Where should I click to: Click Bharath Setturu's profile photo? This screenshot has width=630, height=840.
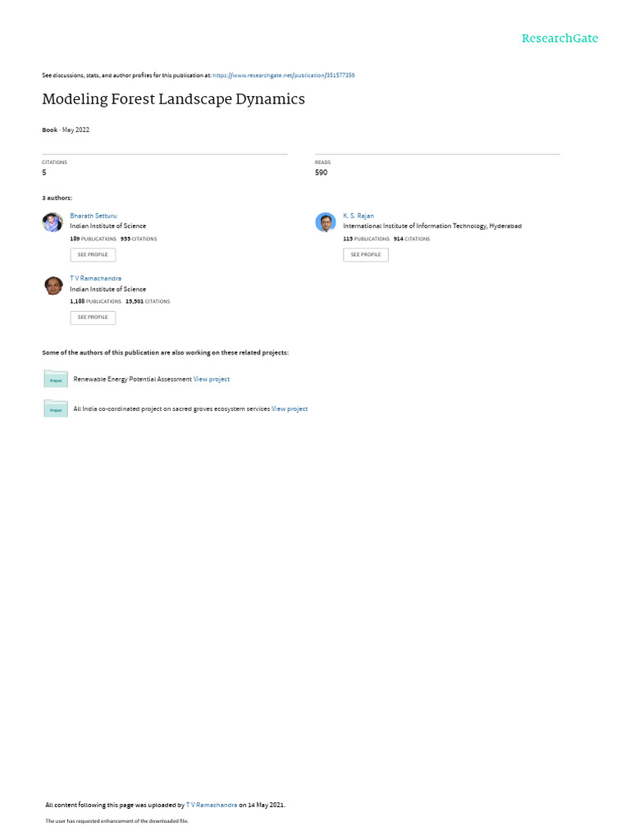click(x=52, y=222)
